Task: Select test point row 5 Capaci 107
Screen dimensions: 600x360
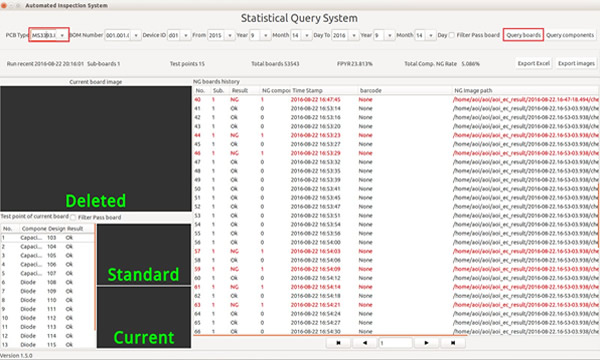Action: click(x=47, y=273)
